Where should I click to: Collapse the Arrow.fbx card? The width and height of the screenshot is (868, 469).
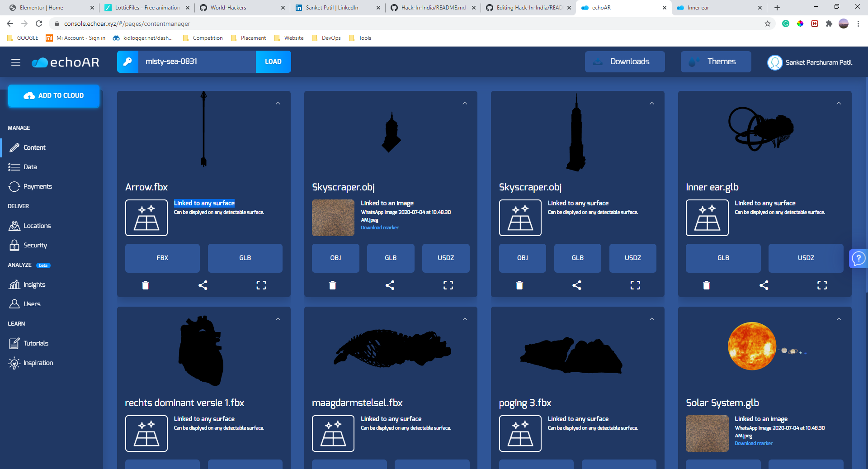click(x=278, y=103)
